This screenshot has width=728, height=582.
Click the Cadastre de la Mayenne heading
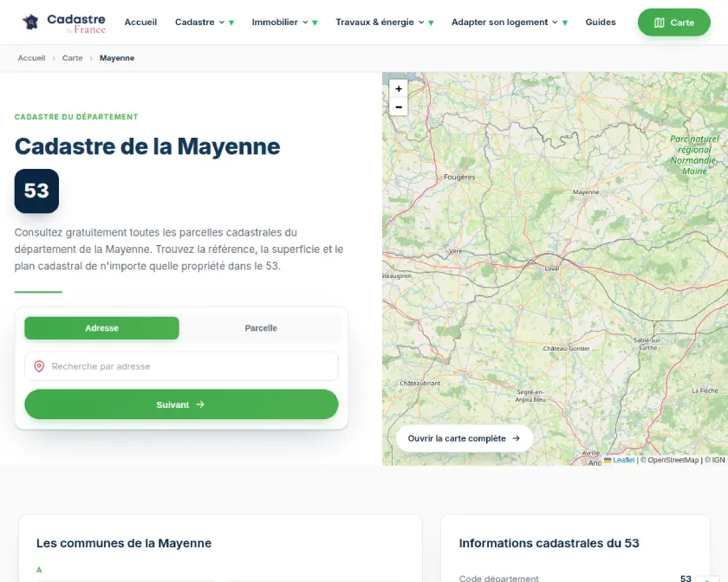coord(147,146)
